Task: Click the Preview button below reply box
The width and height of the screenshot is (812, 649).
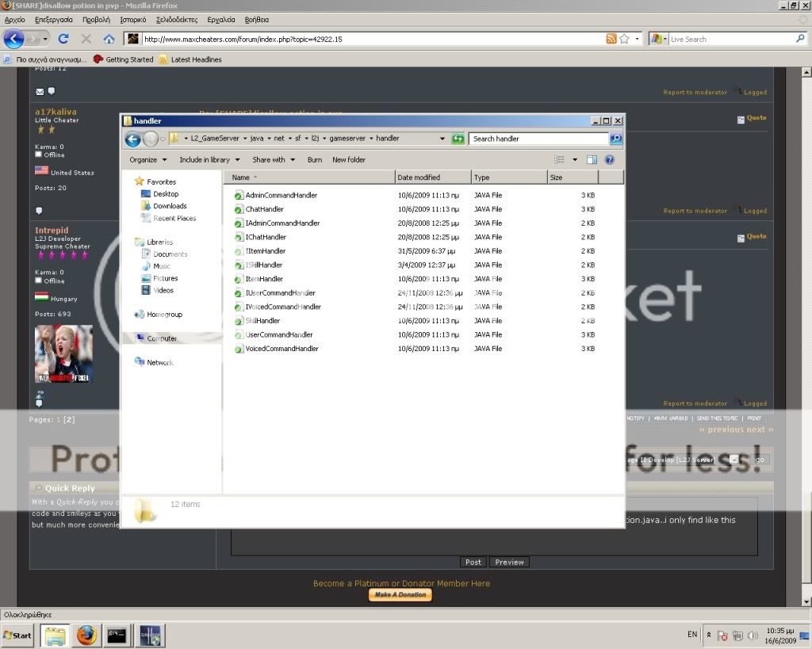Action: coord(509,562)
